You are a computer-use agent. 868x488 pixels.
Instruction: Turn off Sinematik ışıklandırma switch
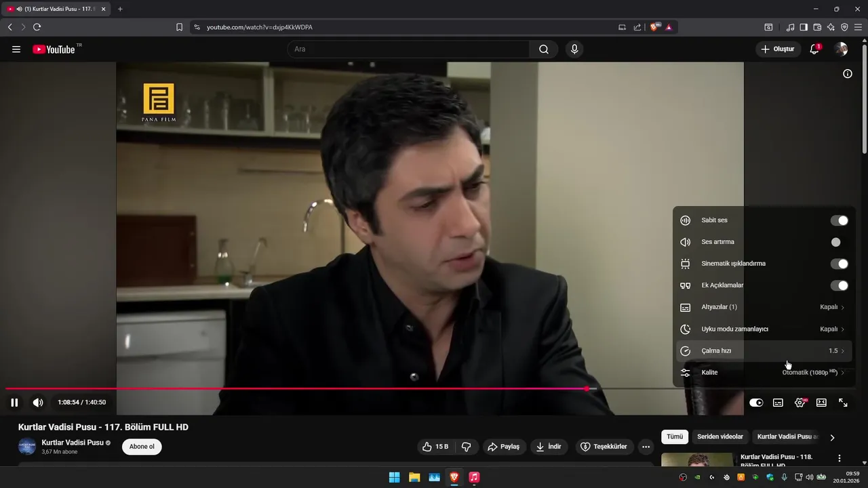tap(840, 264)
